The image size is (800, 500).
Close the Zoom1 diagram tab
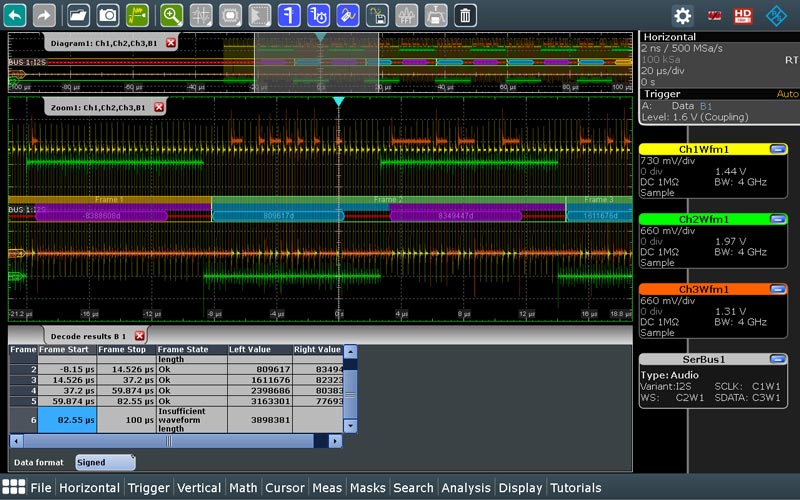coord(158,107)
